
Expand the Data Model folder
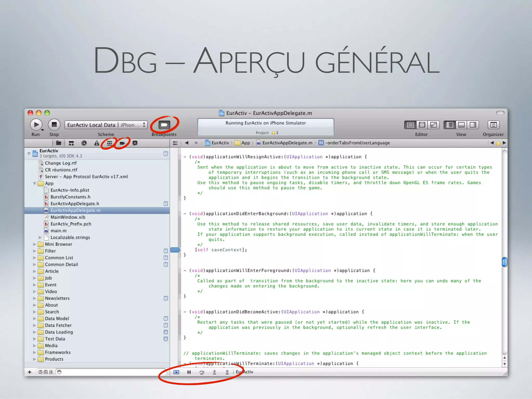pyautogui.click(x=34, y=318)
